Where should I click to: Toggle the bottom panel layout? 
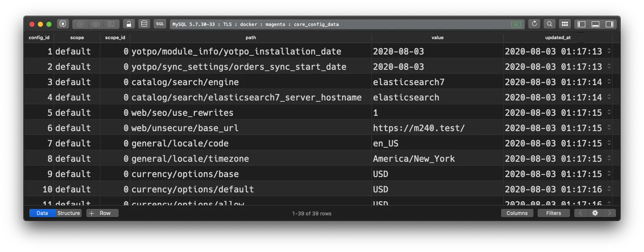(x=595, y=24)
